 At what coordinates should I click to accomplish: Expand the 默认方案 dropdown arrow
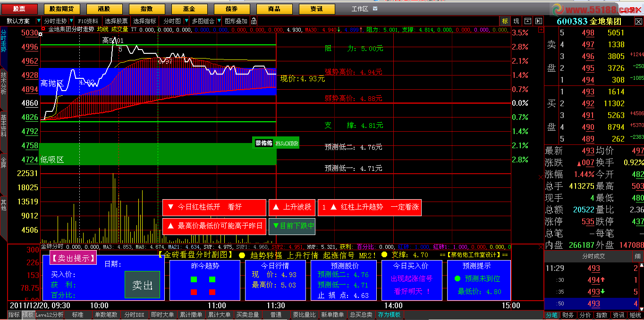click(x=38, y=21)
